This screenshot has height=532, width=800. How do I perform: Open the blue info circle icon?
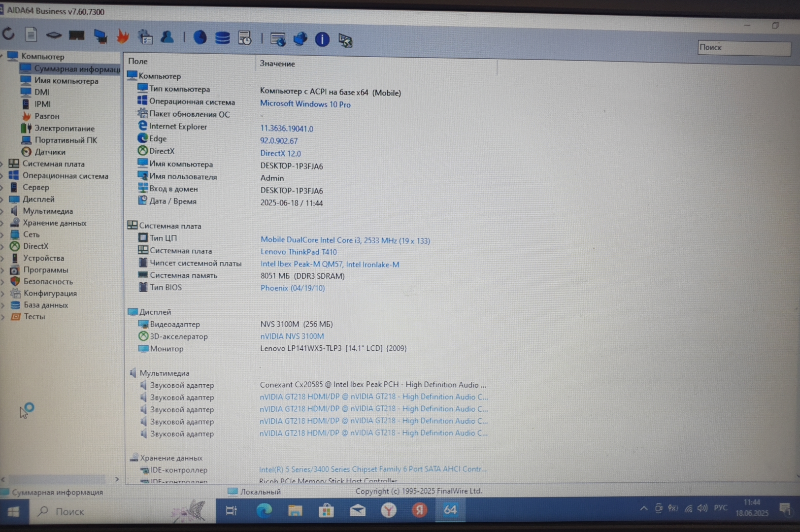[322, 39]
